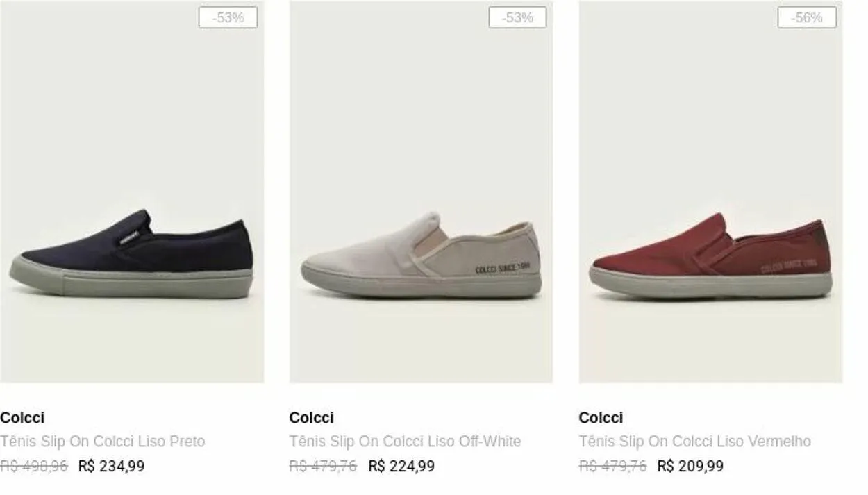Click the crossed-out R$ 479,76 under Off-White

click(323, 467)
